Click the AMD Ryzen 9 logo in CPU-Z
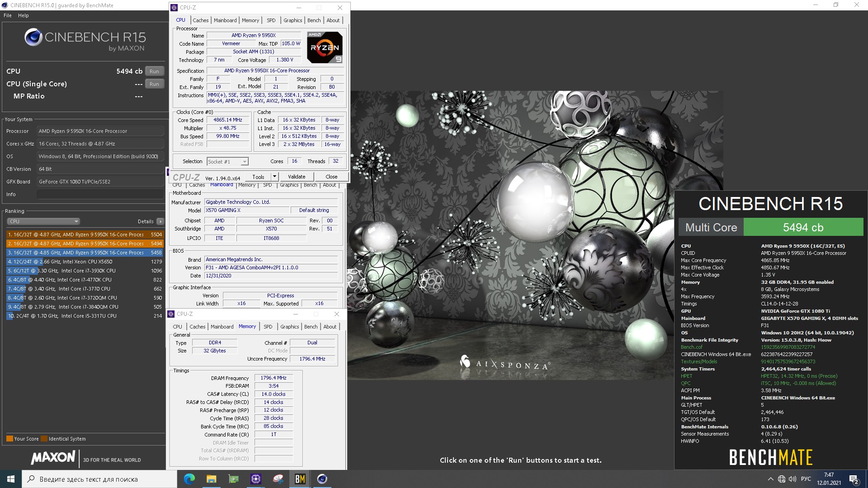This screenshot has width=868, height=488. coord(325,47)
